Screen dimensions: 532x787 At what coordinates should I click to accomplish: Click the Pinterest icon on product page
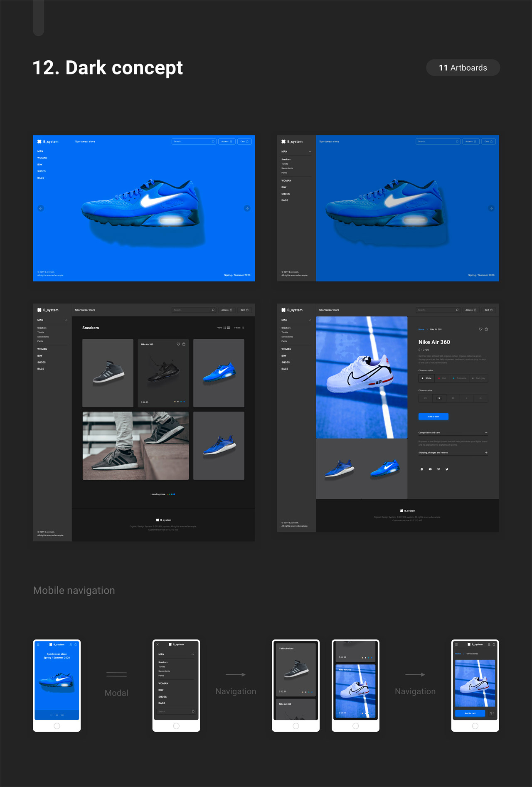click(x=438, y=469)
